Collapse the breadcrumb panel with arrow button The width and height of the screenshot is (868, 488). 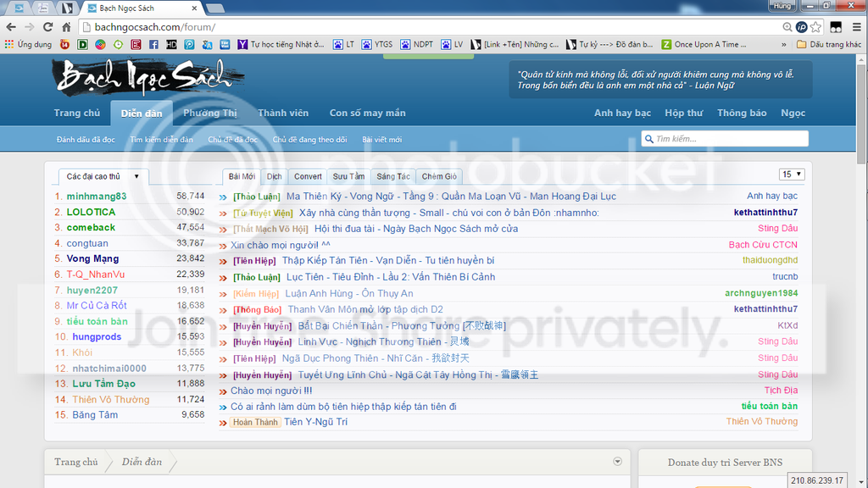617,462
